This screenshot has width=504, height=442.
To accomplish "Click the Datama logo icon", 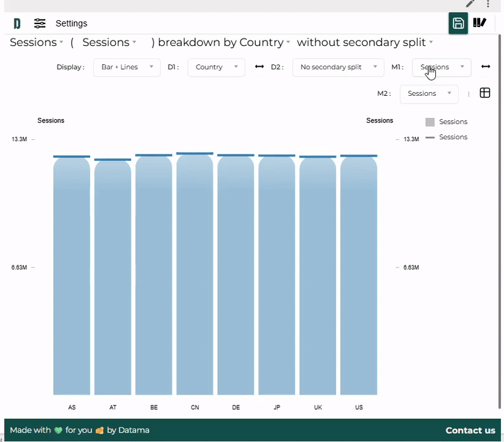I will point(17,23).
